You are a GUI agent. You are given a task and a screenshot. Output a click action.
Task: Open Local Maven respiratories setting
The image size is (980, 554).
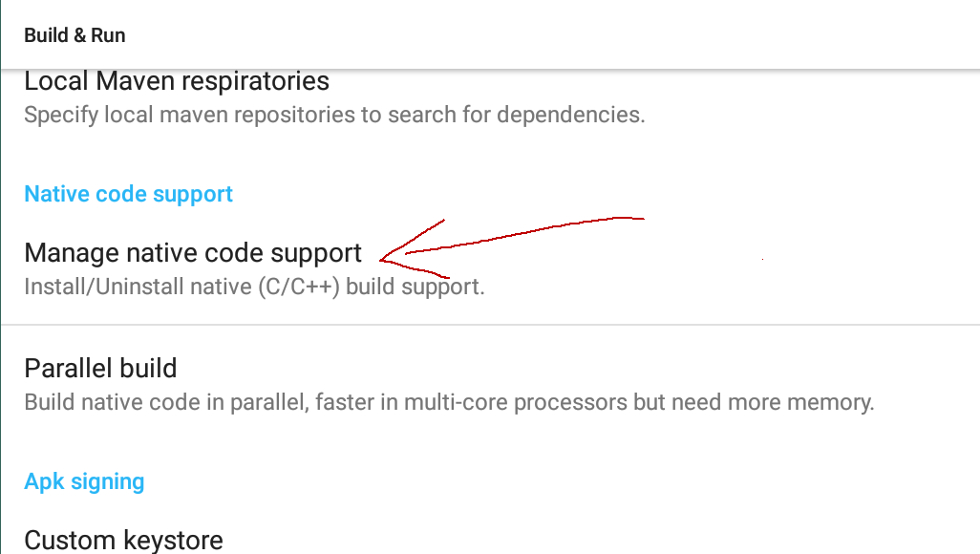click(x=490, y=98)
